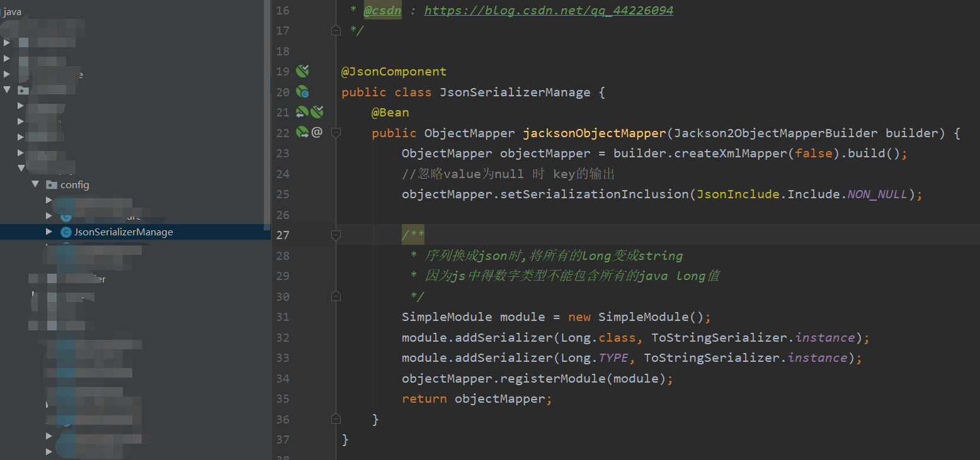The height and width of the screenshot is (460, 980).
Task: Click the jacksonObjectMapper method name
Action: 595,133
